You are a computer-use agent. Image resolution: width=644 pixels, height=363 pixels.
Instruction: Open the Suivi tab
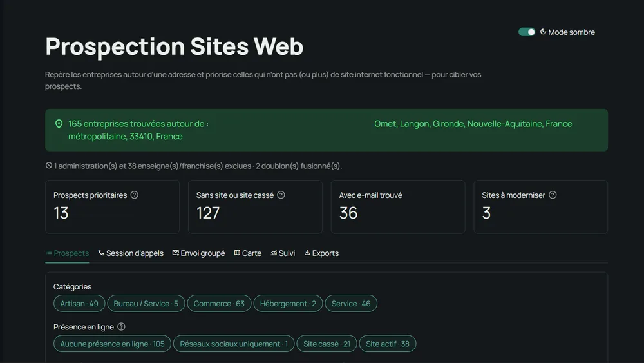pos(283,253)
